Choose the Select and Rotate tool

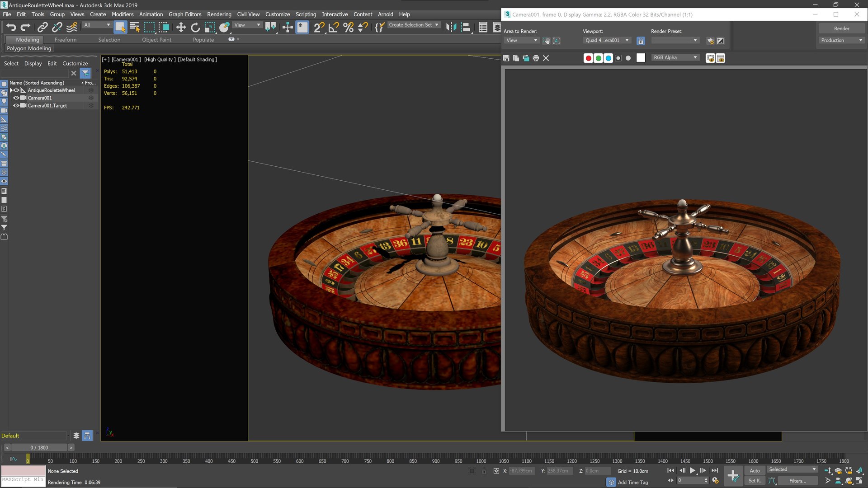[195, 28]
